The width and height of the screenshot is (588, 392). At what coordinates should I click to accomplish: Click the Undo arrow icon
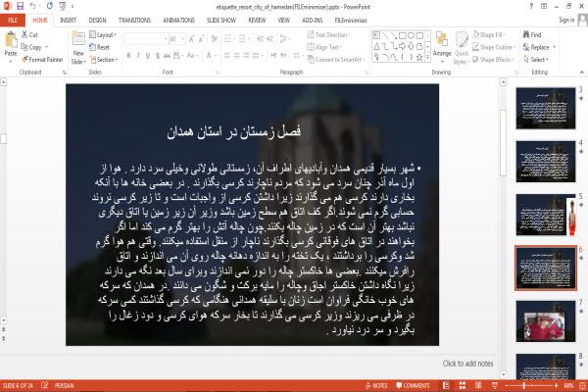coord(33,6)
